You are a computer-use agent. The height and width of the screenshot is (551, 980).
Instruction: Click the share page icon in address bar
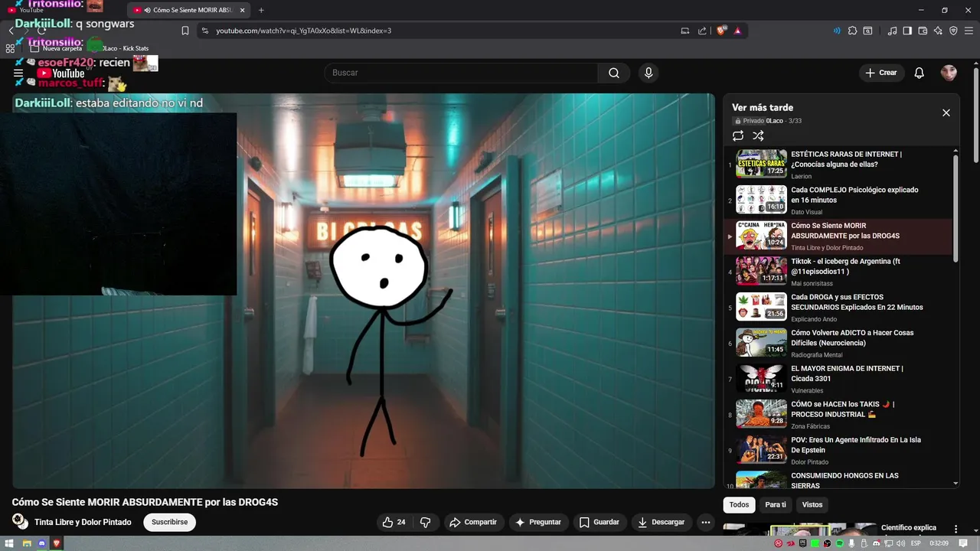click(702, 31)
